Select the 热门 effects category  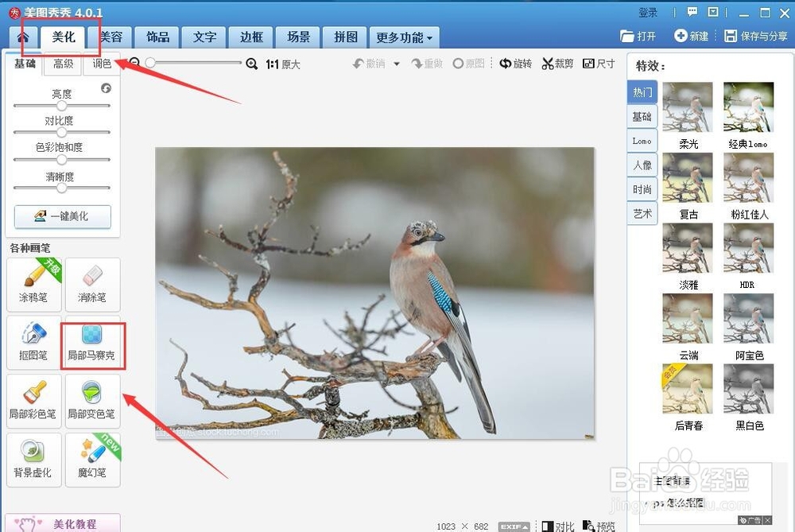click(x=642, y=92)
